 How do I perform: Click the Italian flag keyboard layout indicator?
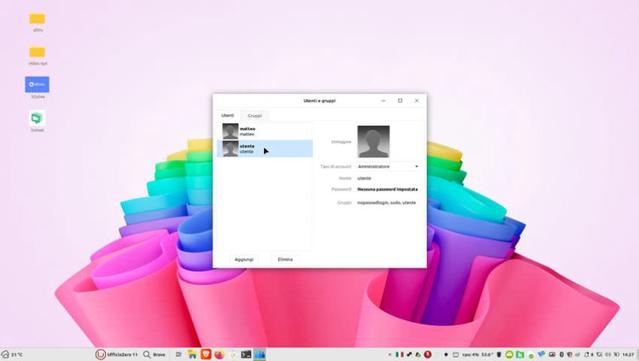[x=399, y=354]
